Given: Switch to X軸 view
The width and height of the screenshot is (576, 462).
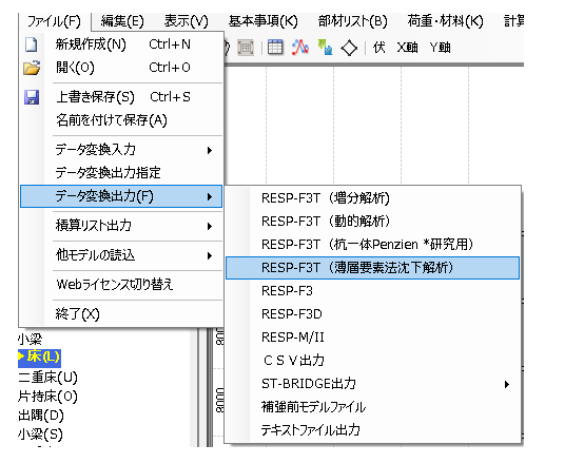Looking at the screenshot, I should pyautogui.click(x=407, y=48).
